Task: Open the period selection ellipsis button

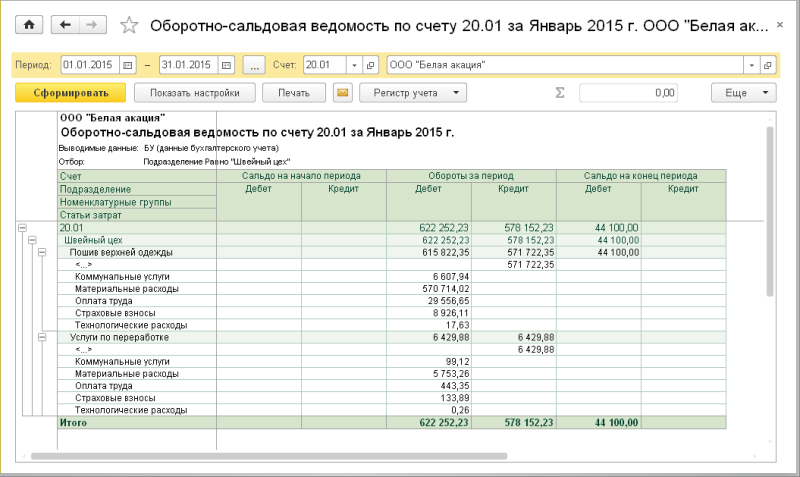Action: [254, 65]
